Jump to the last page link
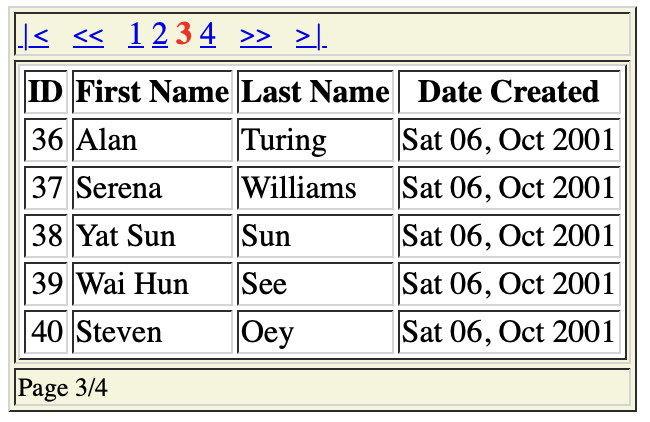Screen dimensions: 650x422 [x=311, y=36]
